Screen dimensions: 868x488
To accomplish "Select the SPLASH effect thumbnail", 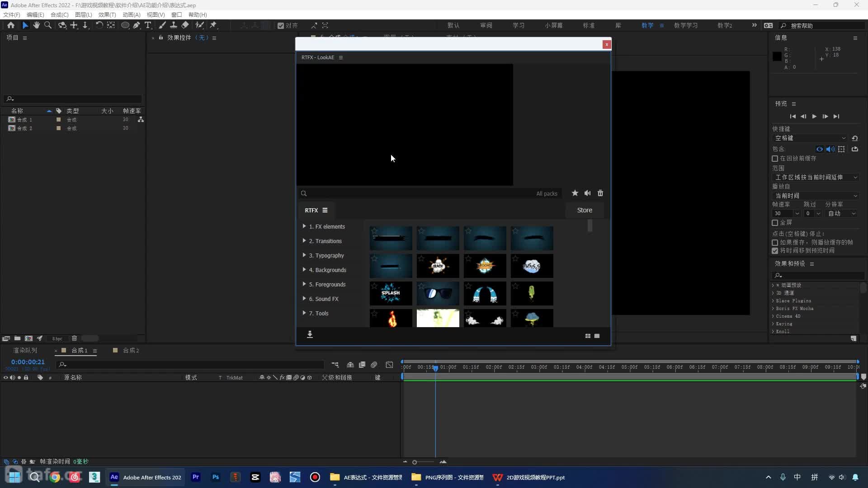I will 391,293.
